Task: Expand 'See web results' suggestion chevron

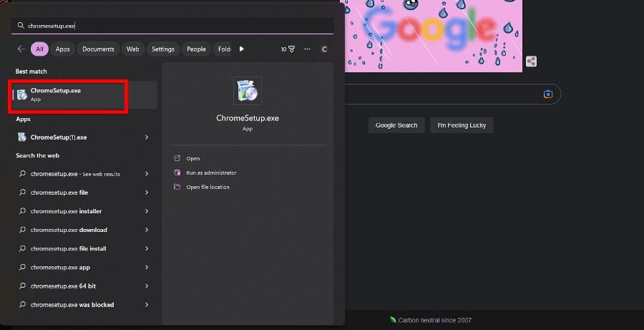Action: (x=147, y=174)
